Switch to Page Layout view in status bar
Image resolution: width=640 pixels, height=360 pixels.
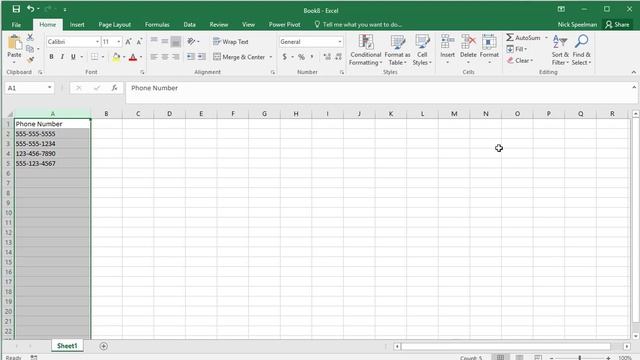(x=519, y=357)
